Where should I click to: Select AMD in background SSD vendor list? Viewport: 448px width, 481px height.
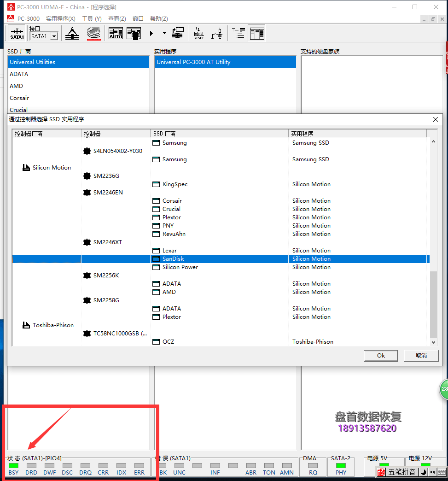pos(78,86)
